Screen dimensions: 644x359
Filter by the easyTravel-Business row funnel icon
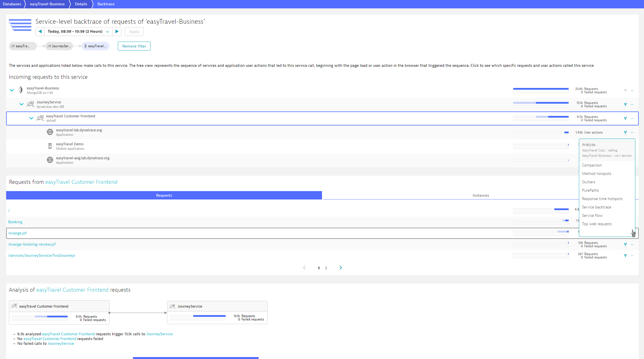pyautogui.click(x=625, y=91)
